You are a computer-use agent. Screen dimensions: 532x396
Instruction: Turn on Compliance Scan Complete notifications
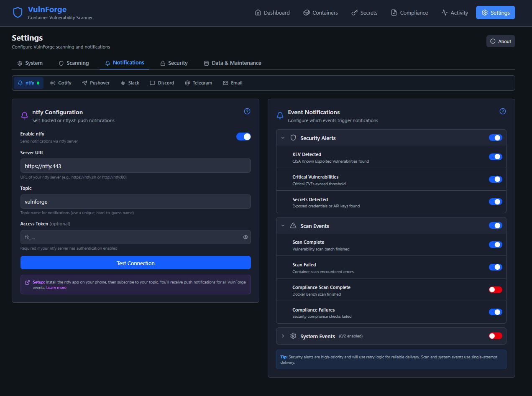(x=495, y=289)
